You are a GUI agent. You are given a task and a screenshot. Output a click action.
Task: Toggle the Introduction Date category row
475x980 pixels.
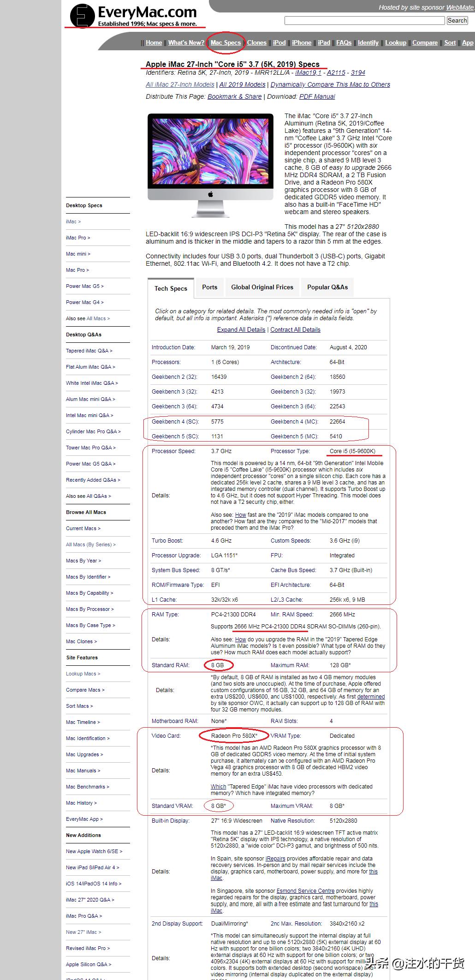coord(269,347)
